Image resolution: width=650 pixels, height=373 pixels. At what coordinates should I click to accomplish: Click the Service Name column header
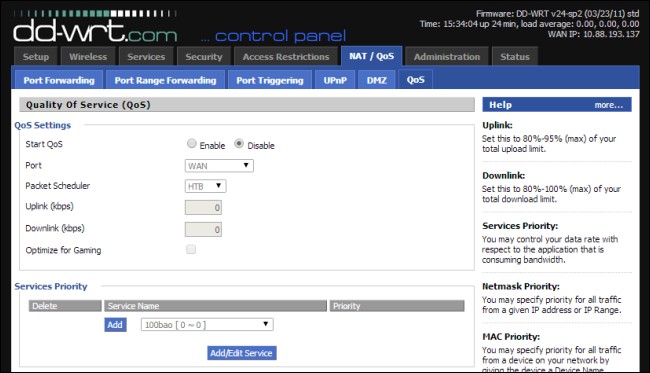[215, 306]
